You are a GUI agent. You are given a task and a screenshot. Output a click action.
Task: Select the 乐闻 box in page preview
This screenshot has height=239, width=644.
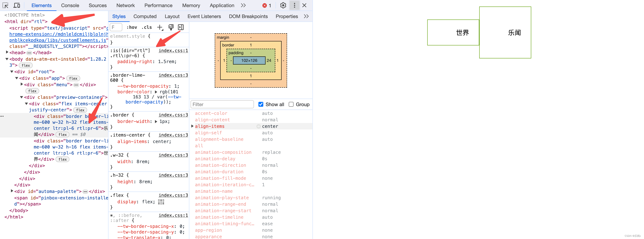tap(505, 32)
